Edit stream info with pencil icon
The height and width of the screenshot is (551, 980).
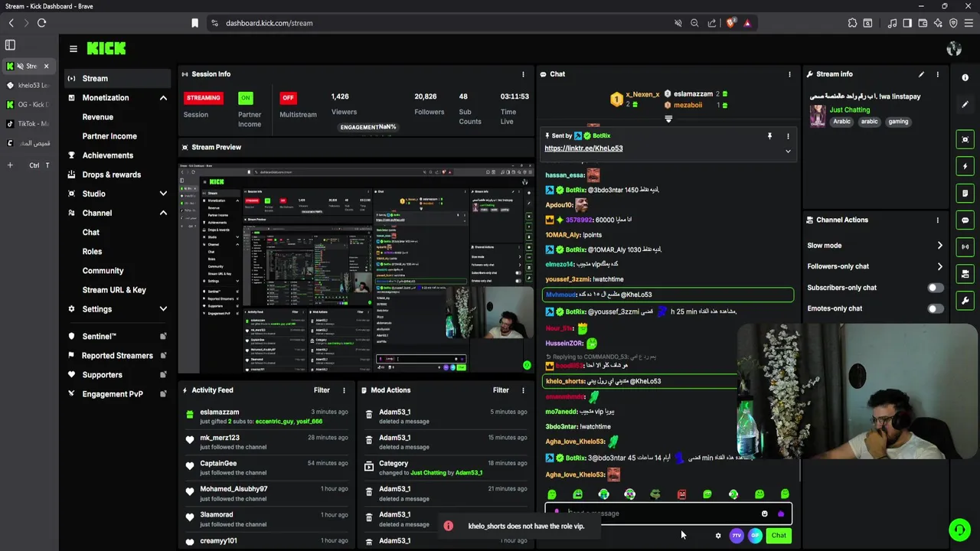(921, 74)
